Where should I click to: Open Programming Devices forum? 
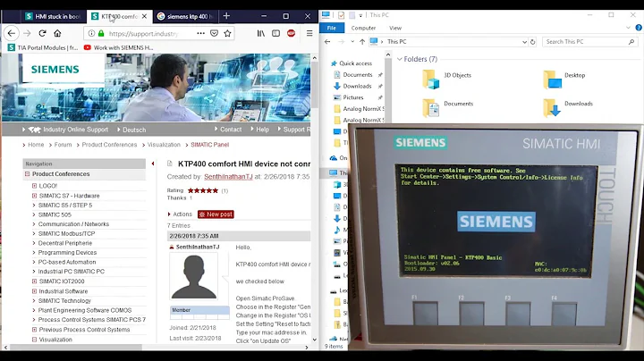coord(67,252)
